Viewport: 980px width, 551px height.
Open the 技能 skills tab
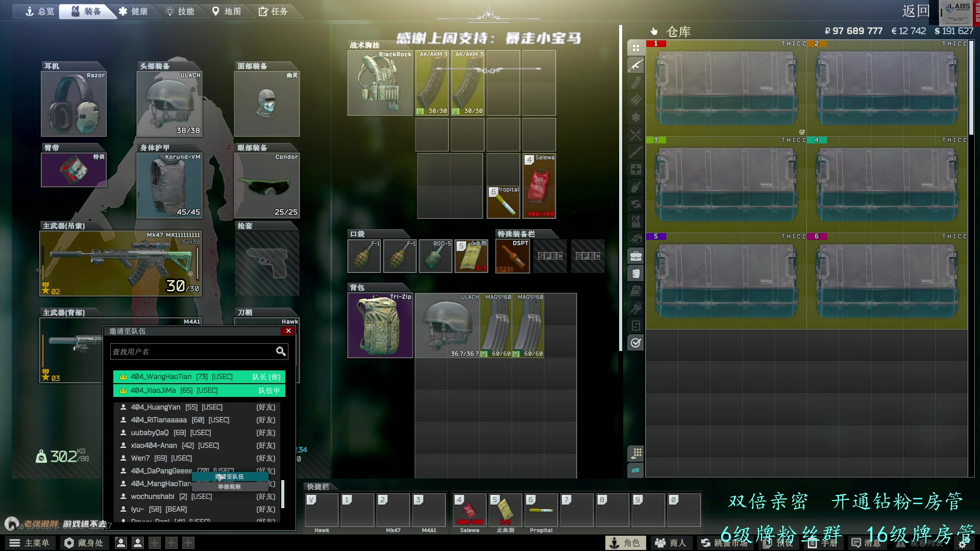tap(181, 11)
